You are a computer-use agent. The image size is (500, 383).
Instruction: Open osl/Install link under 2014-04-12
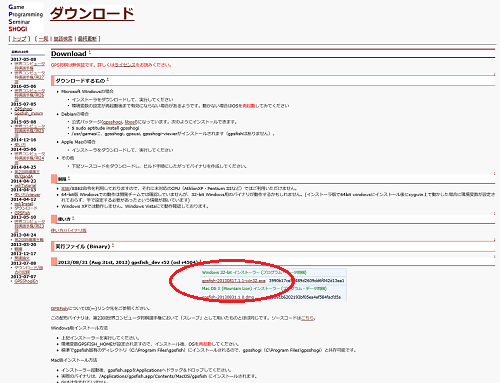click(24, 204)
